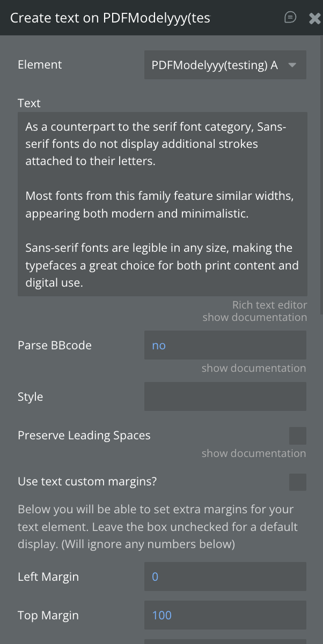
Task: Close the Create text panel
Action: pyautogui.click(x=314, y=18)
